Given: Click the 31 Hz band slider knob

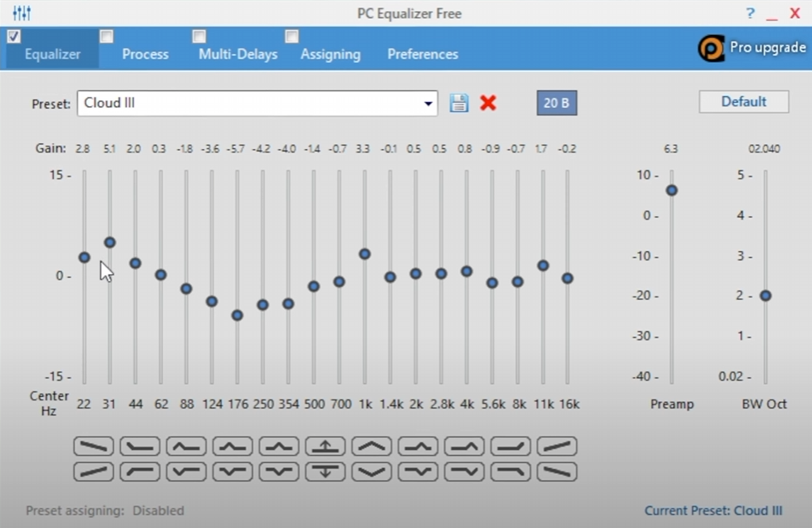Looking at the screenshot, I should point(110,243).
